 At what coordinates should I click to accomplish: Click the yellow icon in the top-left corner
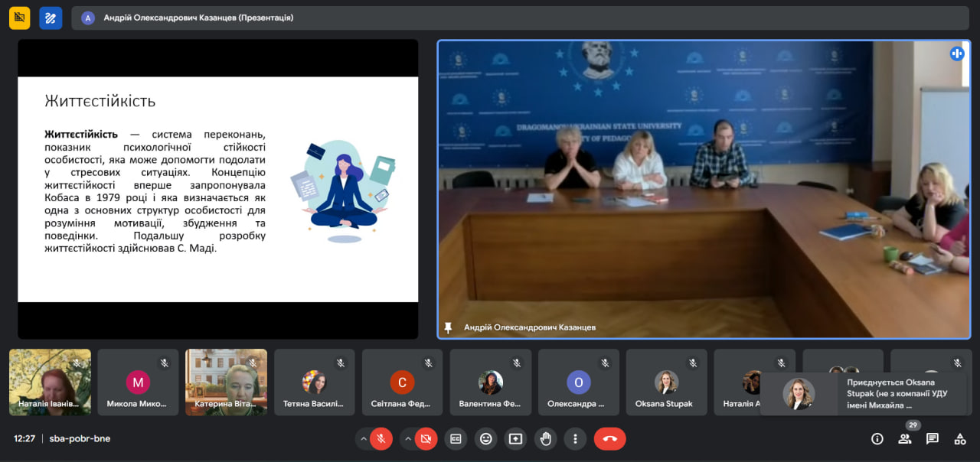[20, 18]
